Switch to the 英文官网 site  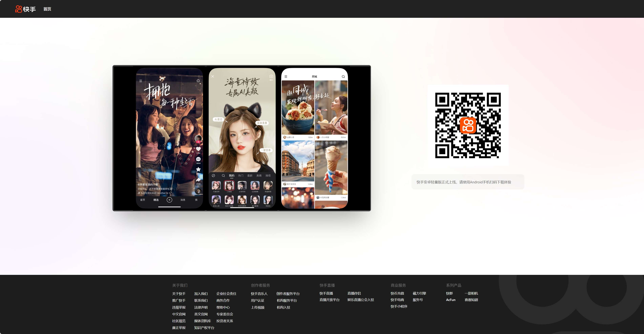pyautogui.click(x=201, y=314)
